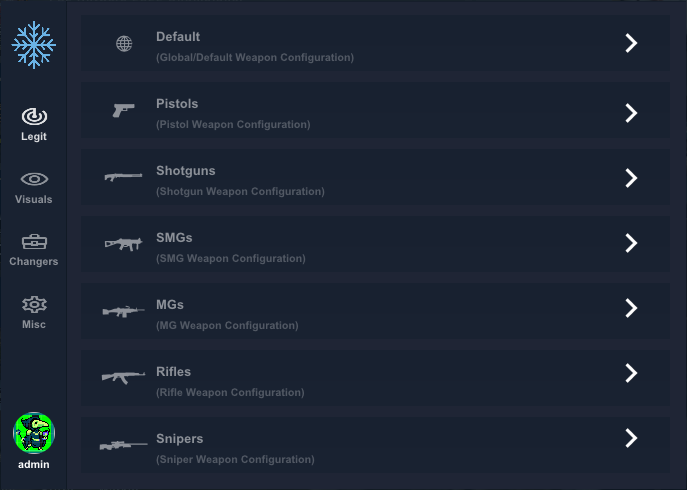This screenshot has height=490, width=687.
Task: Click the sniper rifle icon
Action: point(124,445)
